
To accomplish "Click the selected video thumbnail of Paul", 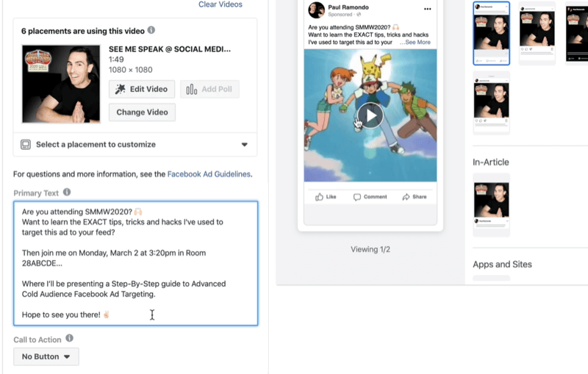I will coord(61,84).
